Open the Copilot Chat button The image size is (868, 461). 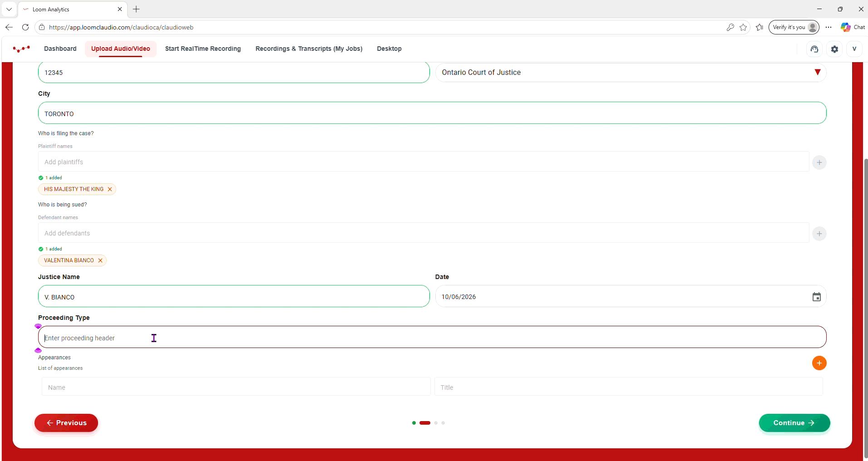(853, 27)
